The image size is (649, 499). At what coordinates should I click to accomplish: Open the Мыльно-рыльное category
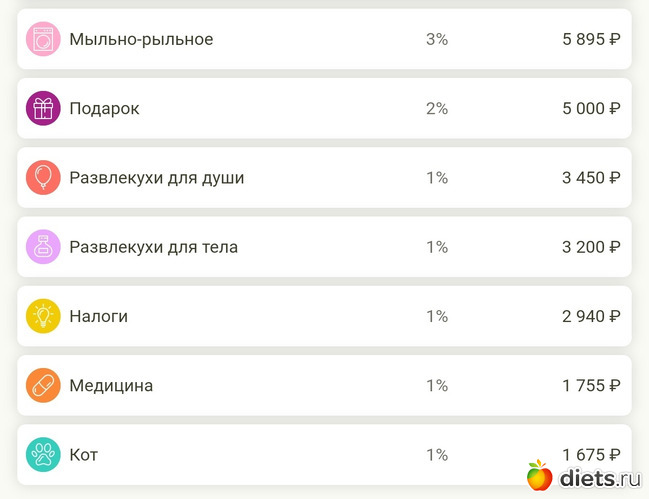(x=324, y=39)
